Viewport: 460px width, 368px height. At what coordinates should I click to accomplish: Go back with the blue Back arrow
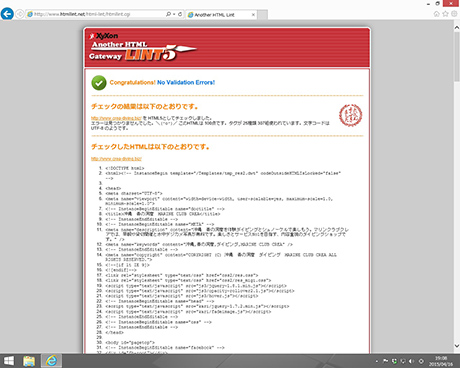click(x=7, y=14)
